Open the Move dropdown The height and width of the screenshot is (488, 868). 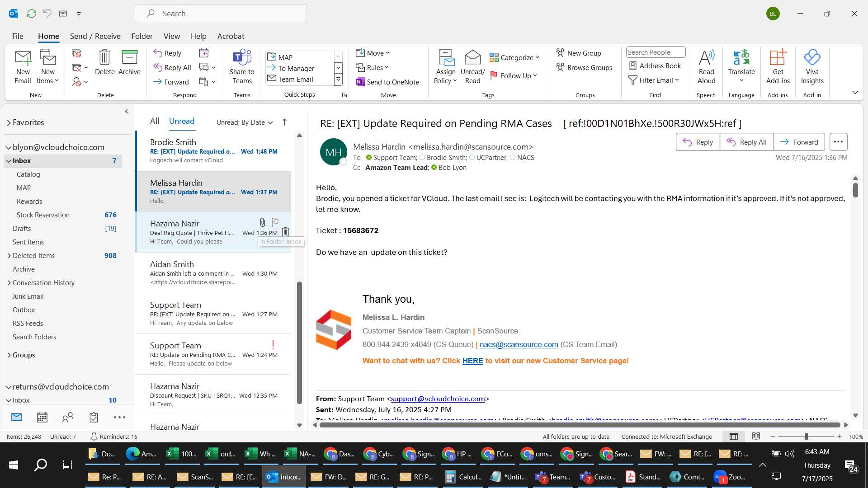tap(373, 53)
